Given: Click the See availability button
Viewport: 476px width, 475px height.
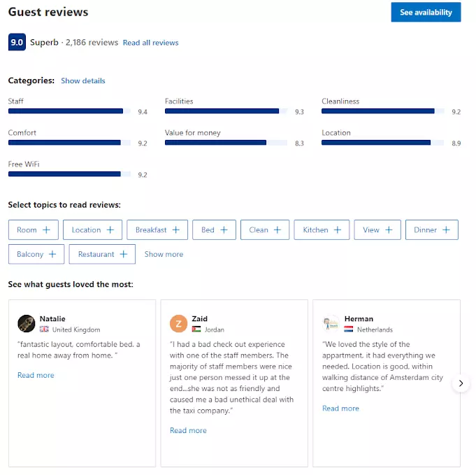Looking at the screenshot, I should (426, 12).
